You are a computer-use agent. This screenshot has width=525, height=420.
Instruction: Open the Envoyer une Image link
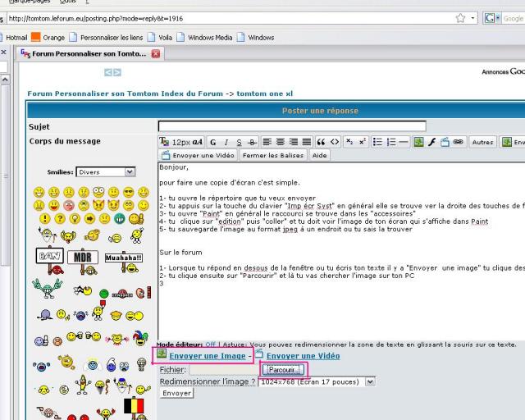pos(208,356)
